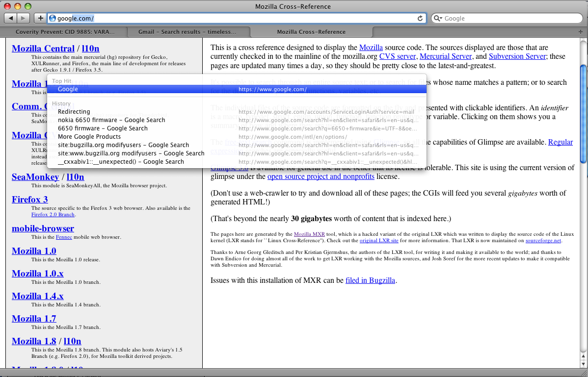
Task: Follow the CVS server link
Action: point(398,56)
